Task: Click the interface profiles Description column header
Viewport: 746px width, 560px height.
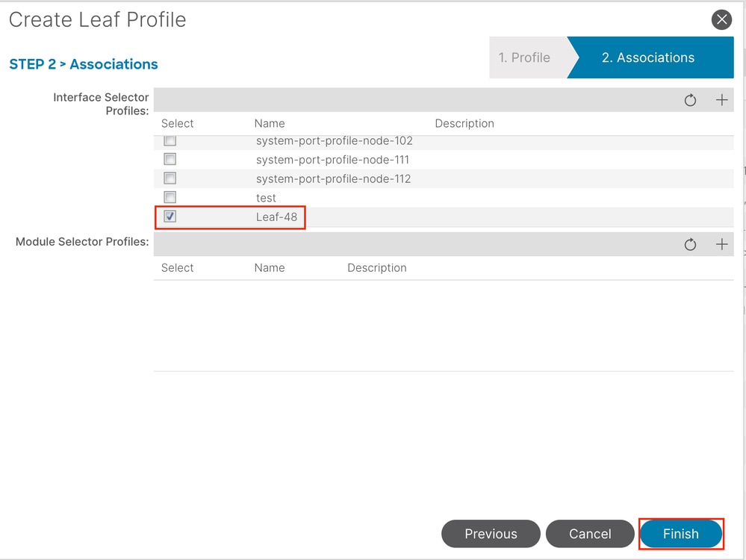Action: click(464, 123)
